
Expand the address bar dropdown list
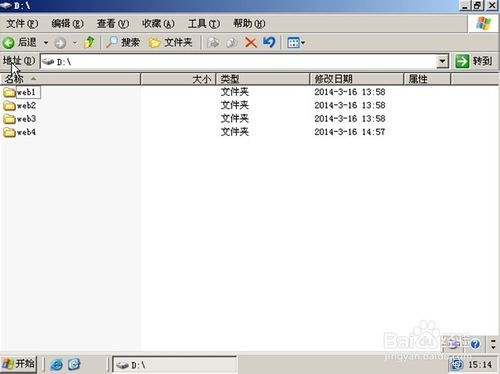pos(442,61)
